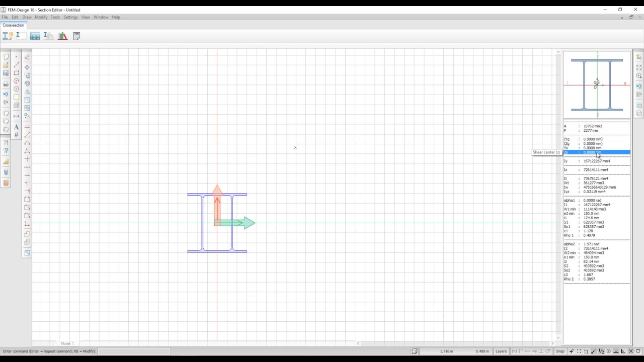Click the triangle ruler measure icon
Image resolution: width=644 pixels, height=362 pixels.
tap(6, 162)
